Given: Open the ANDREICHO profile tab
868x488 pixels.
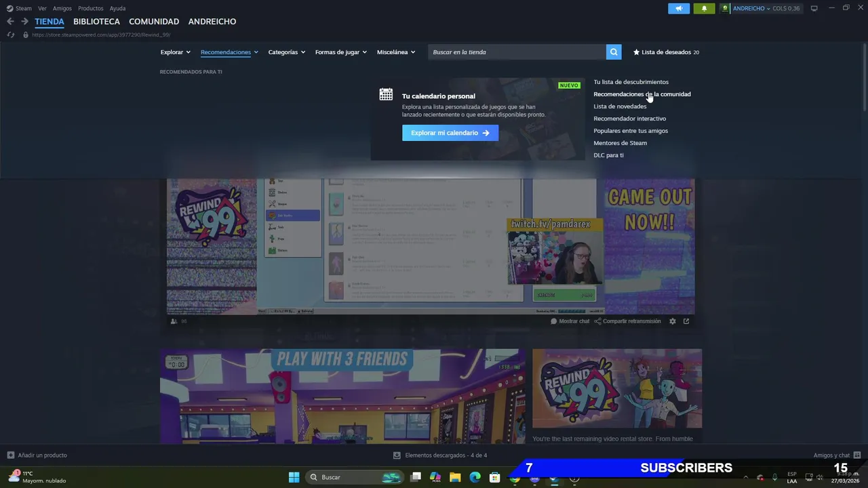Looking at the screenshot, I should tap(212, 22).
